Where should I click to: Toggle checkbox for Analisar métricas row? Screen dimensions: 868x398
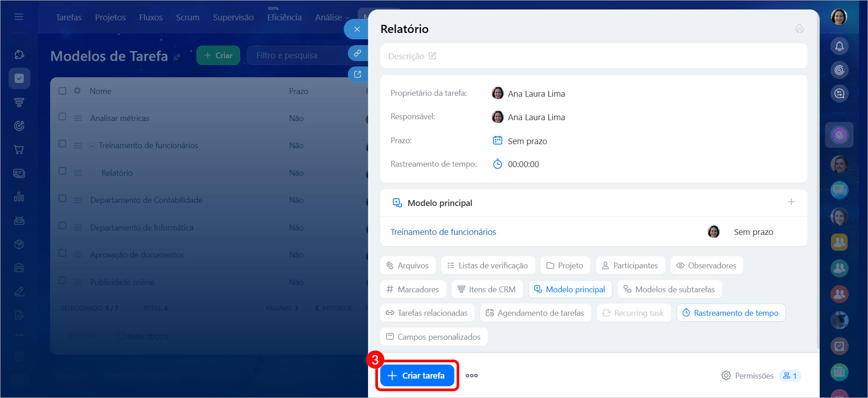pyautogui.click(x=62, y=117)
